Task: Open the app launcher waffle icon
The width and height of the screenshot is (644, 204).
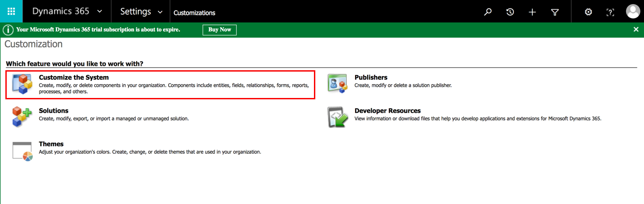Action: pos(11,11)
